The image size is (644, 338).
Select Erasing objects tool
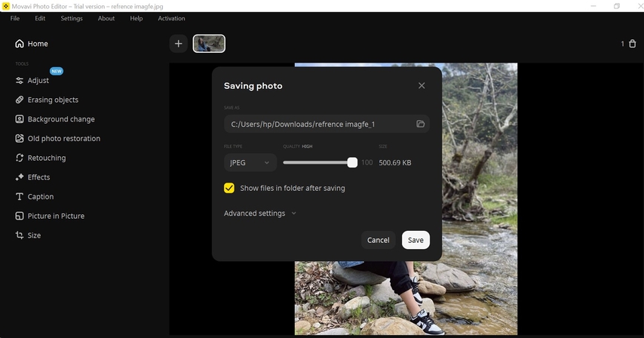tap(47, 100)
